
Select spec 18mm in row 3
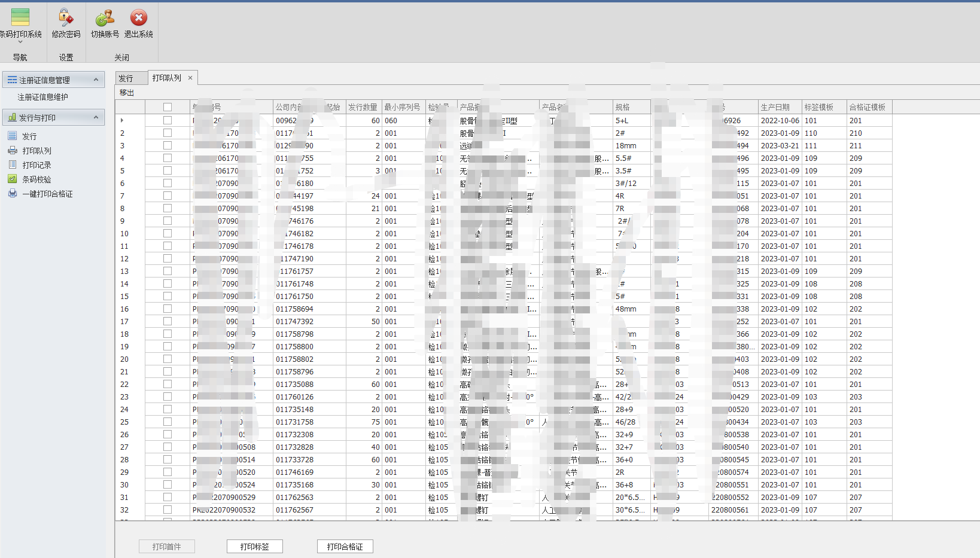631,145
